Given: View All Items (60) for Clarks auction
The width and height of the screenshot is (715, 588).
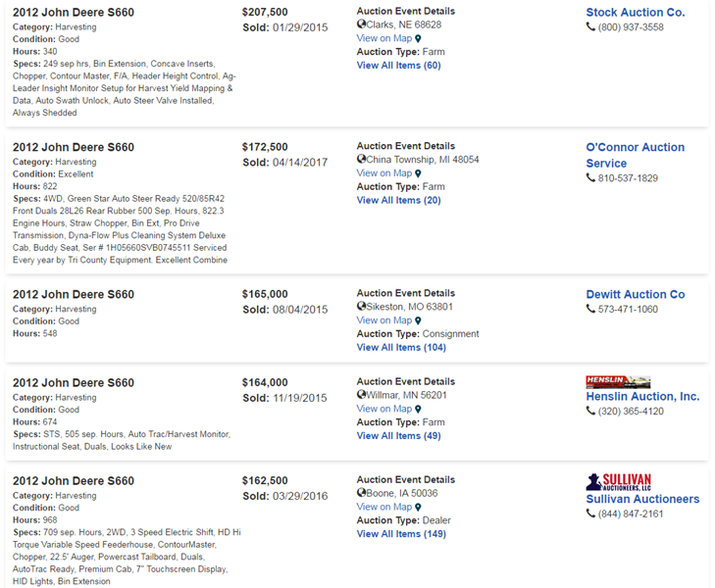Looking at the screenshot, I should pyautogui.click(x=398, y=66).
